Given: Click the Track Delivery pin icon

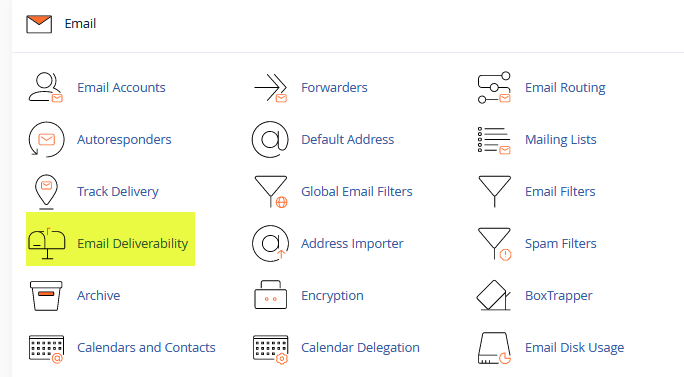Looking at the screenshot, I should pos(46,192).
